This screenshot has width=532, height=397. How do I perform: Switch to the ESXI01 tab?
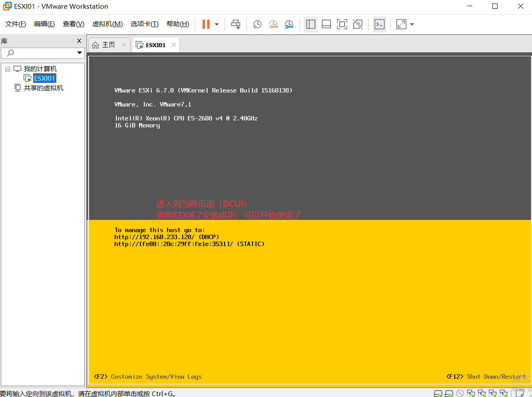click(x=156, y=45)
